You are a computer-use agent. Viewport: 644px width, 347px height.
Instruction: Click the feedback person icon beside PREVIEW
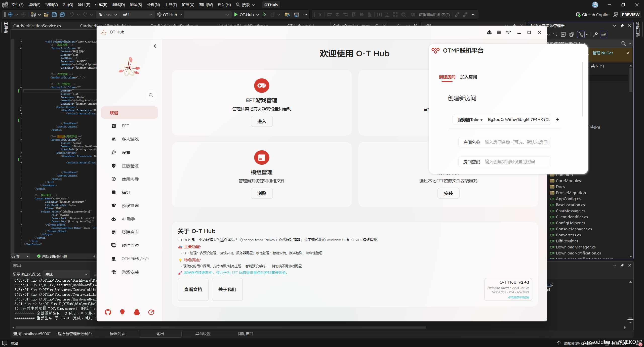tap(615, 15)
